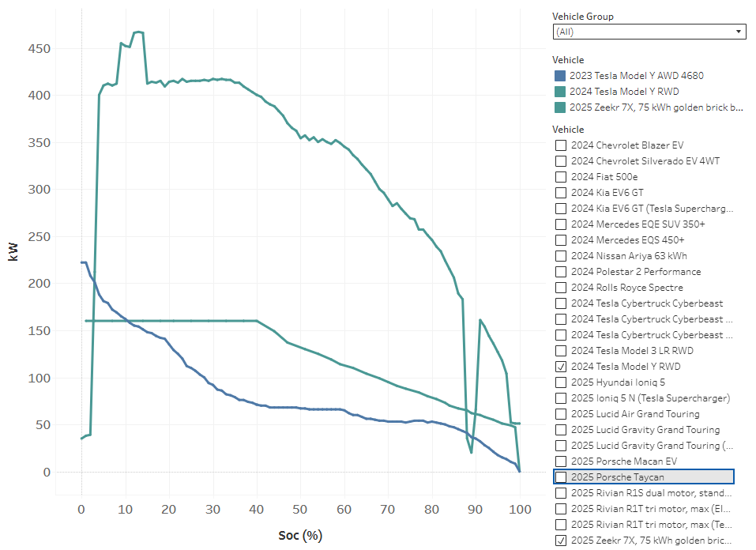
Task: Check the 2024 Nissan Ariya 63 kWh box
Action: [x=561, y=256]
